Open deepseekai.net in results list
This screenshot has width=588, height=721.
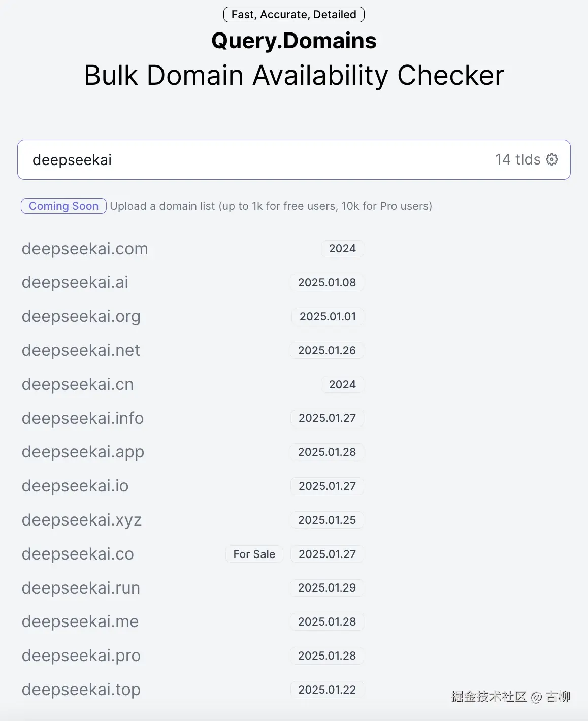[81, 350]
